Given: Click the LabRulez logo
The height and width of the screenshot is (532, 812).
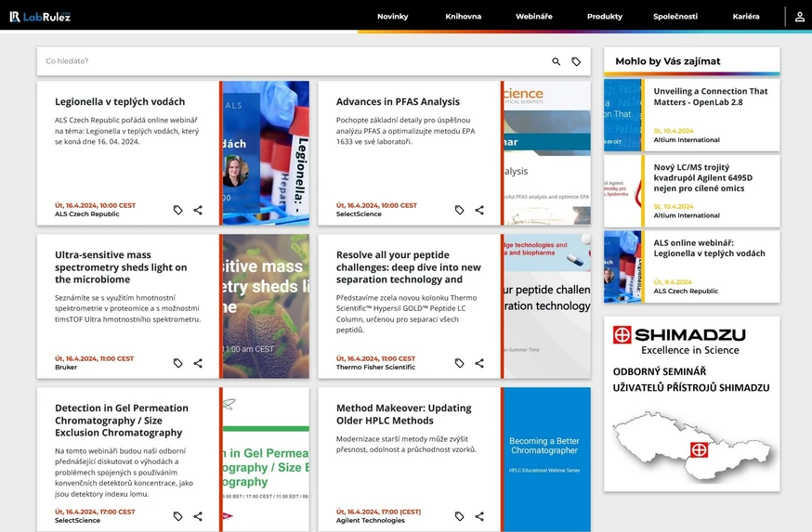Looking at the screenshot, I should pyautogui.click(x=40, y=17).
